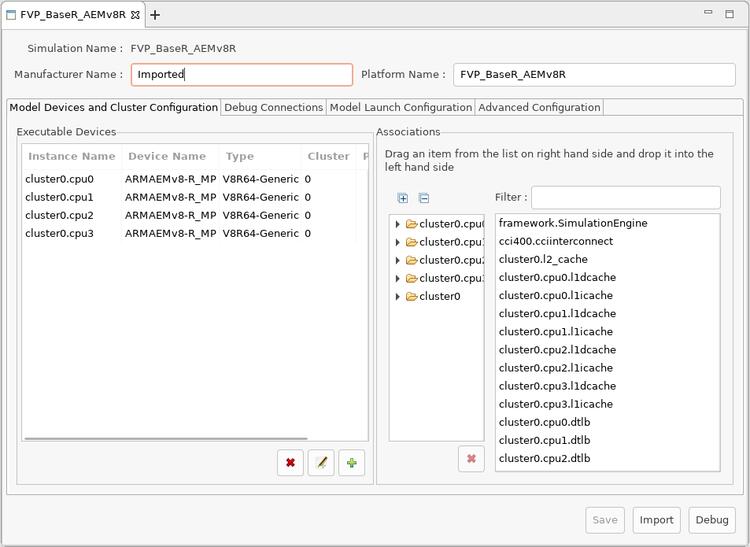Close the FVP_BaseR_AEMv8R editor tab
Screen dimensions: 750x547
[x=136, y=15]
